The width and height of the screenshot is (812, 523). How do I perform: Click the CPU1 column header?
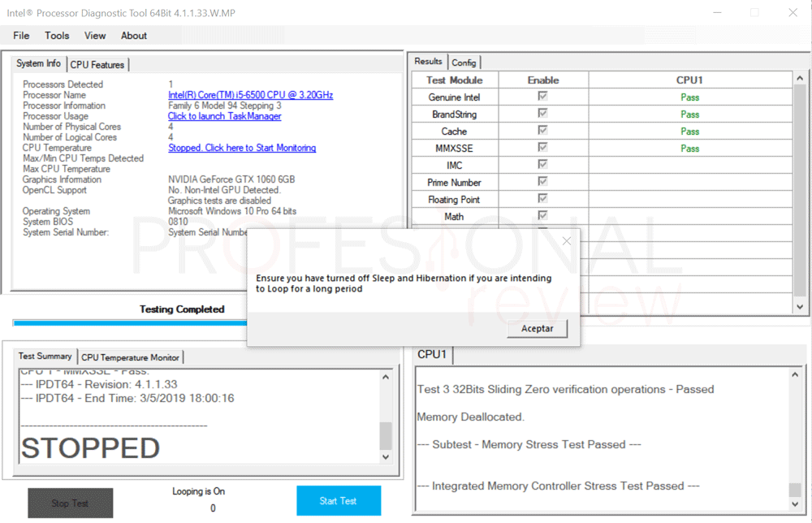[x=689, y=80]
